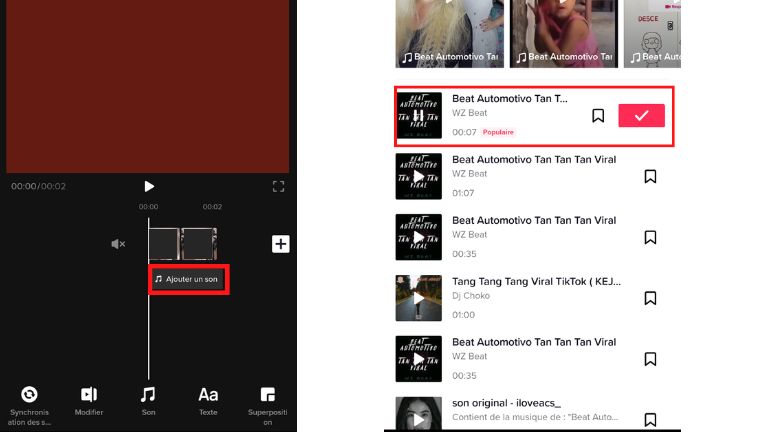Click the 00:02 timeline marker

pos(212,207)
